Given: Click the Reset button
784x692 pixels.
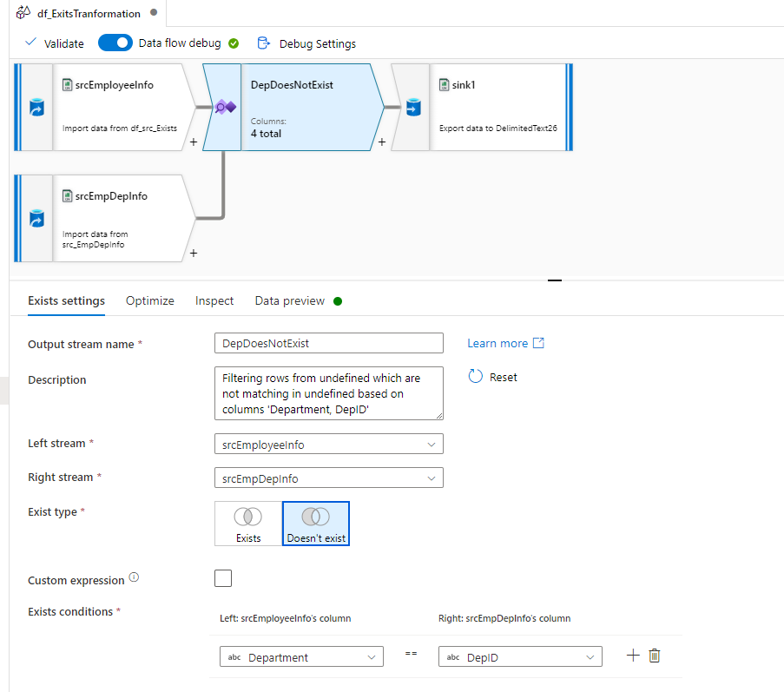Looking at the screenshot, I should click(492, 377).
